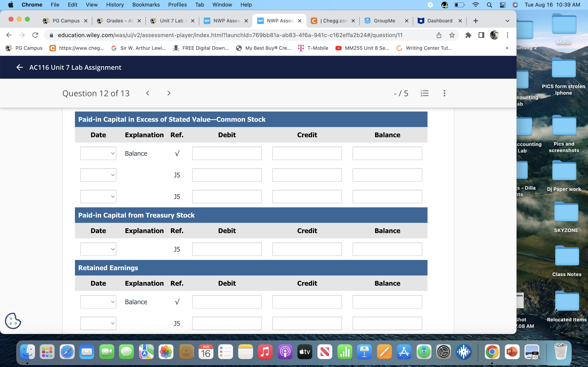Open Chrome extensions puzzle icon
The height and width of the screenshot is (367, 588).
[468, 35]
